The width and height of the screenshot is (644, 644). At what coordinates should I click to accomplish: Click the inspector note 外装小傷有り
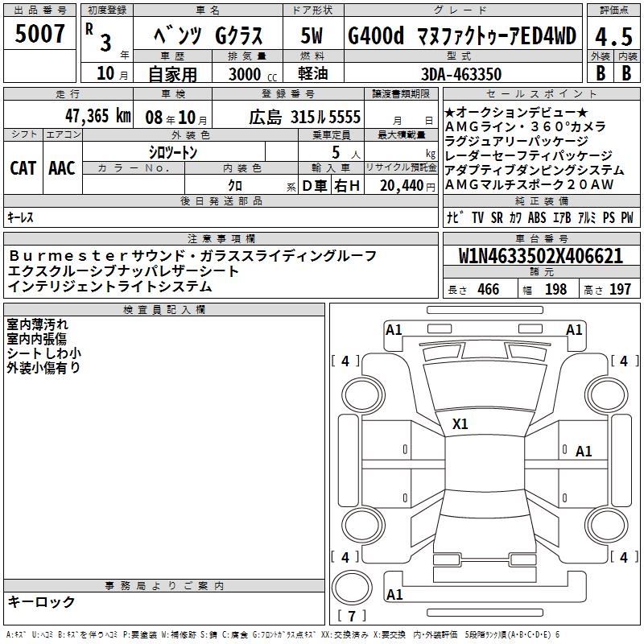(x=43, y=368)
